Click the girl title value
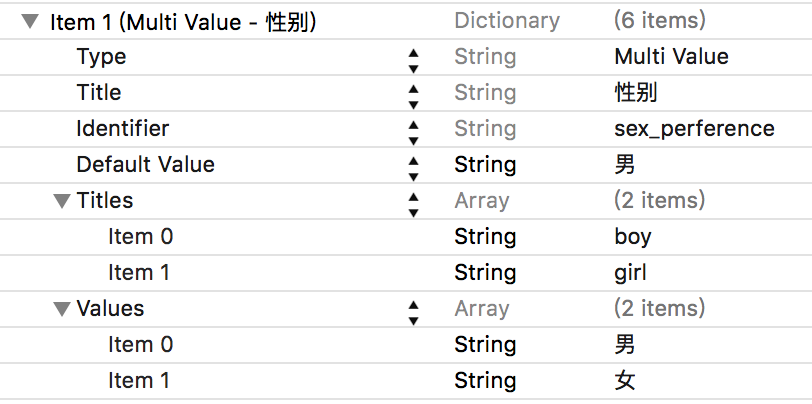Image resolution: width=812 pixels, height=404 pixels. pyautogui.click(x=631, y=273)
